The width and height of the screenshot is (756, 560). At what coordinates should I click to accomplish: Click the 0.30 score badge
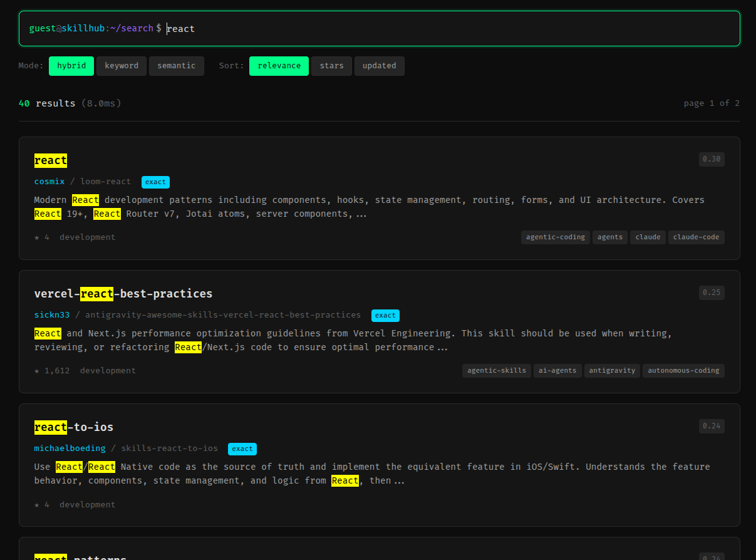pos(711,159)
